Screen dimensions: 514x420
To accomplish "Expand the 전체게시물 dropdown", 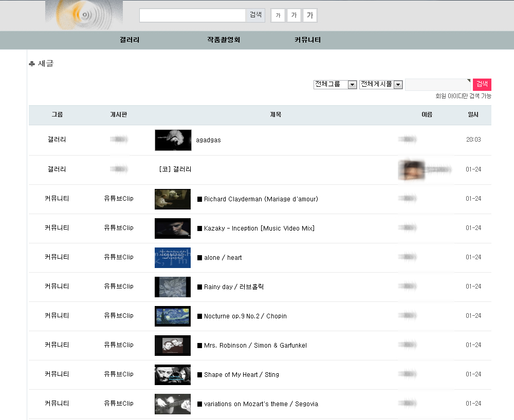I will (x=381, y=84).
